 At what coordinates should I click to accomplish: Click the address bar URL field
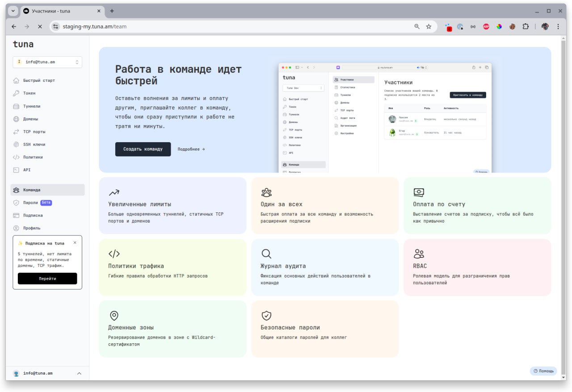point(237,27)
